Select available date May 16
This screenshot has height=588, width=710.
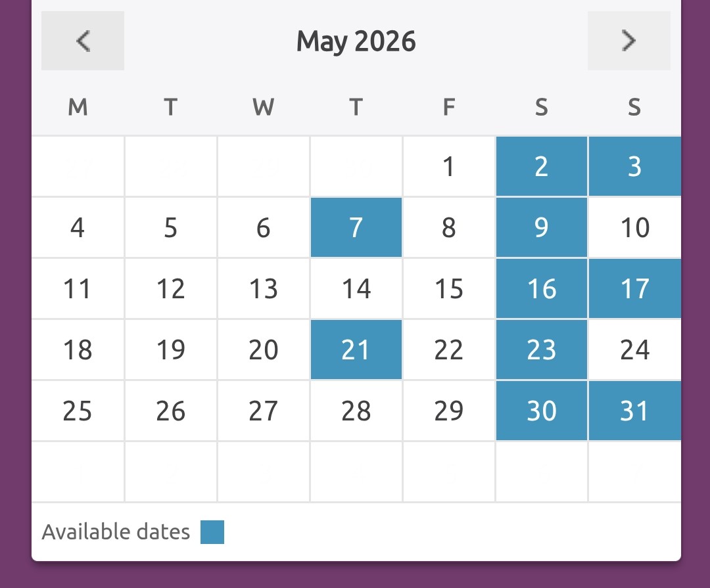[x=541, y=289]
